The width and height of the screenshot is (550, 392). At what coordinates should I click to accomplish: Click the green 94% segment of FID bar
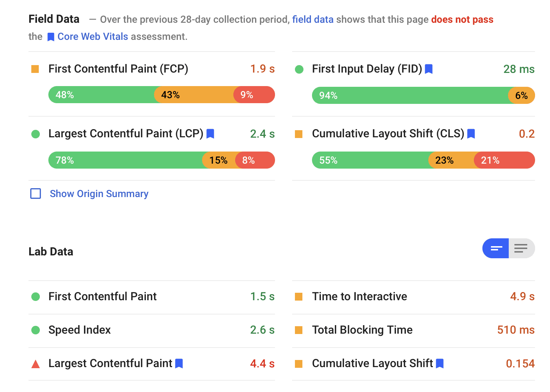pyautogui.click(x=409, y=96)
